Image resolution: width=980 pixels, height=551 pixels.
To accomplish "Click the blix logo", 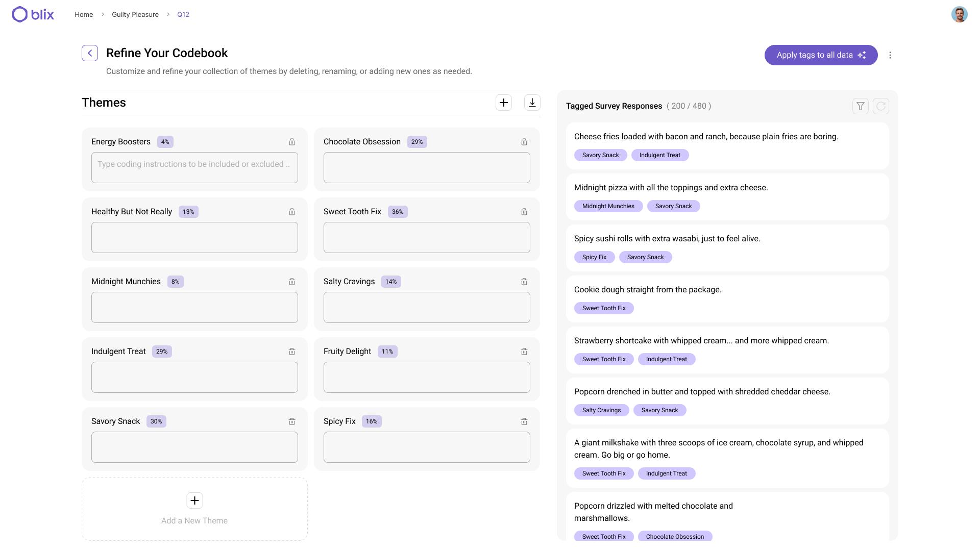I will point(33,14).
